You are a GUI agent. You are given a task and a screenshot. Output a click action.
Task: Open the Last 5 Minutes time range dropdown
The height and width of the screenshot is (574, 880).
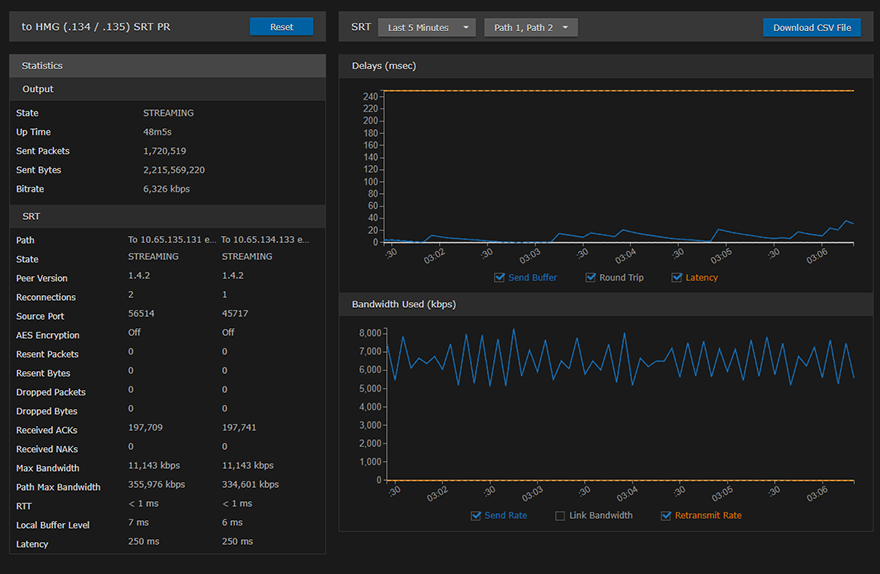426,27
